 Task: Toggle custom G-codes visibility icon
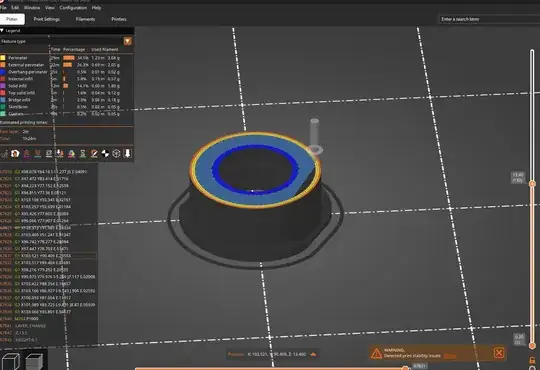[x=94, y=154]
